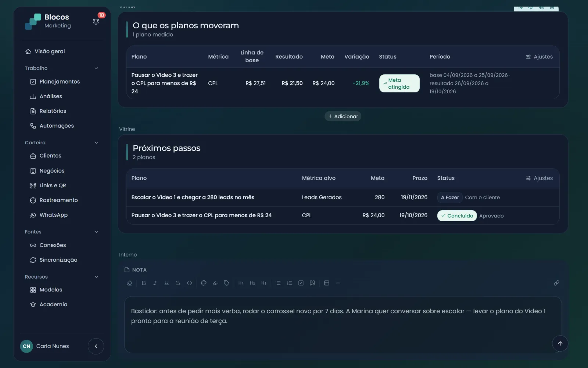Open Ajustes for the planos moveram table
The image size is (588, 368).
pos(539,57)
